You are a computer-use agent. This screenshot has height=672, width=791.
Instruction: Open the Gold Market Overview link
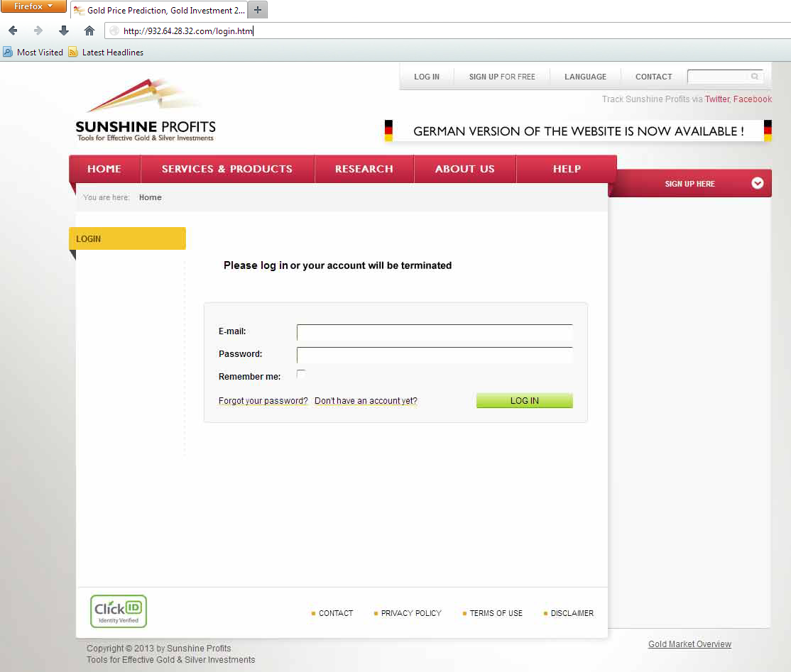[689, 644]
